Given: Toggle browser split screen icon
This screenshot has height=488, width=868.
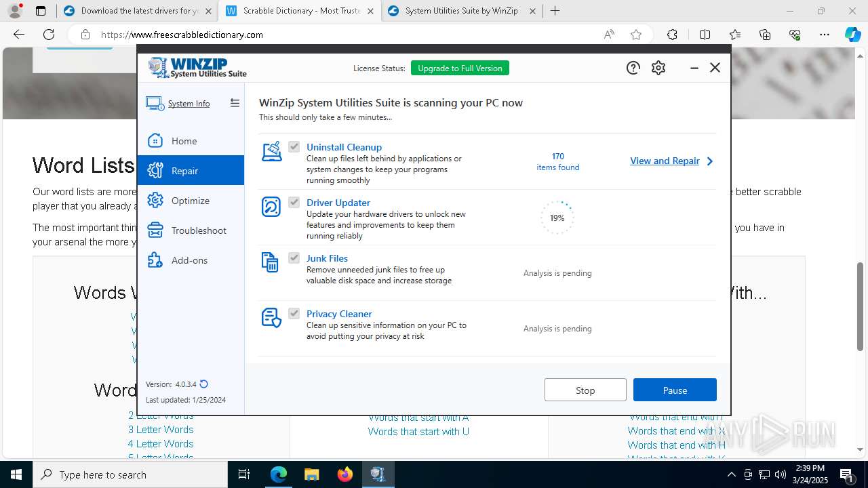Looking at the screenshot, I should click(x=705, y=35).
